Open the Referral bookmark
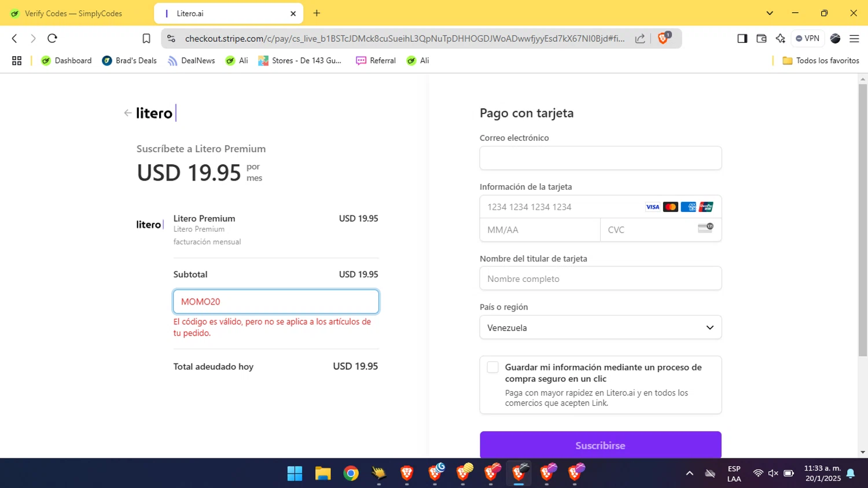The width and height of the screenshot is (868, 488). tap(376, 60)
